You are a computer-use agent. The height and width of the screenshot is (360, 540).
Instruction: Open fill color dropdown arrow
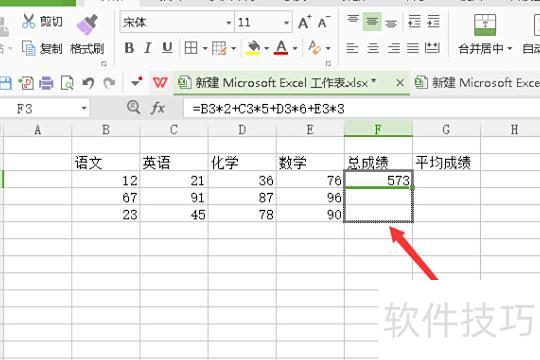click(x=267, y=48)
